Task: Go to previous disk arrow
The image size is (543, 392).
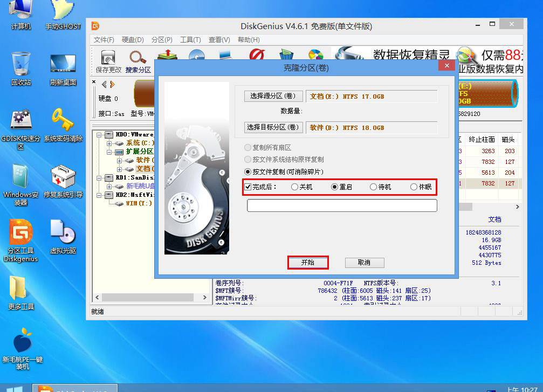Action: click(104, 84)
